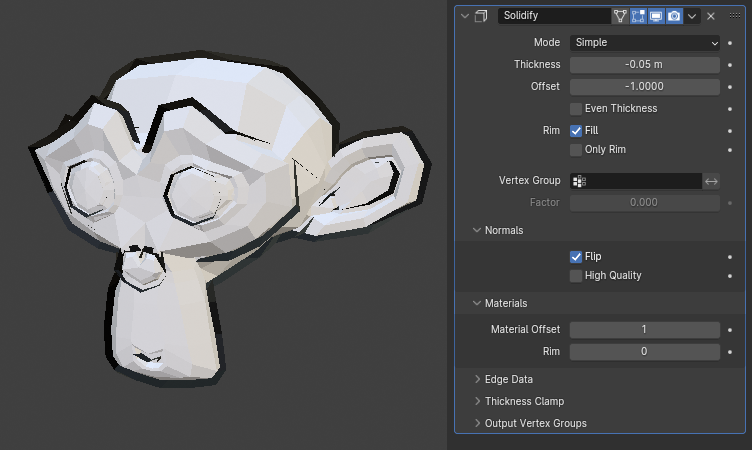This screenshot has height=450, width=752.
Task: Toggle On Cage vertex editing icon
Action: point(620,16)
